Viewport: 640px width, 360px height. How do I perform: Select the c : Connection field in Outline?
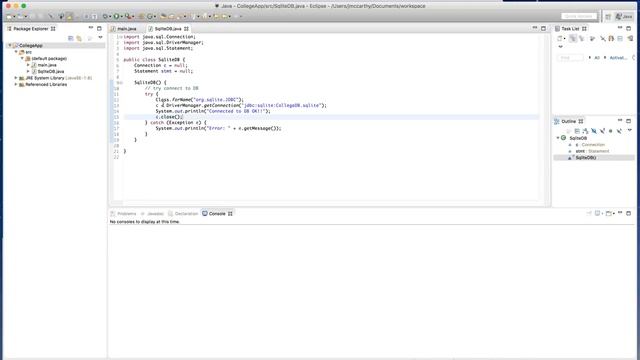(x=590, y=144)
